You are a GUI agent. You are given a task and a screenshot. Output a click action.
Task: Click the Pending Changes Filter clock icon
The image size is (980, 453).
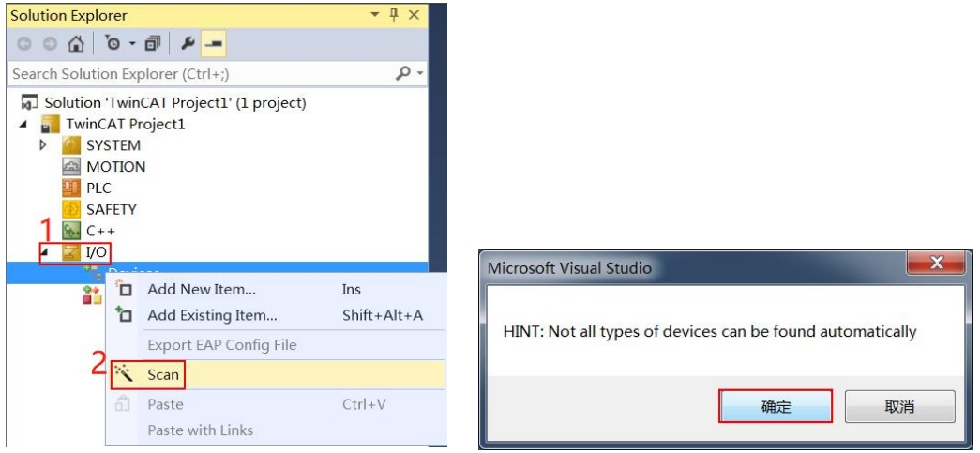pyautogui.click(x=111, y=44)
